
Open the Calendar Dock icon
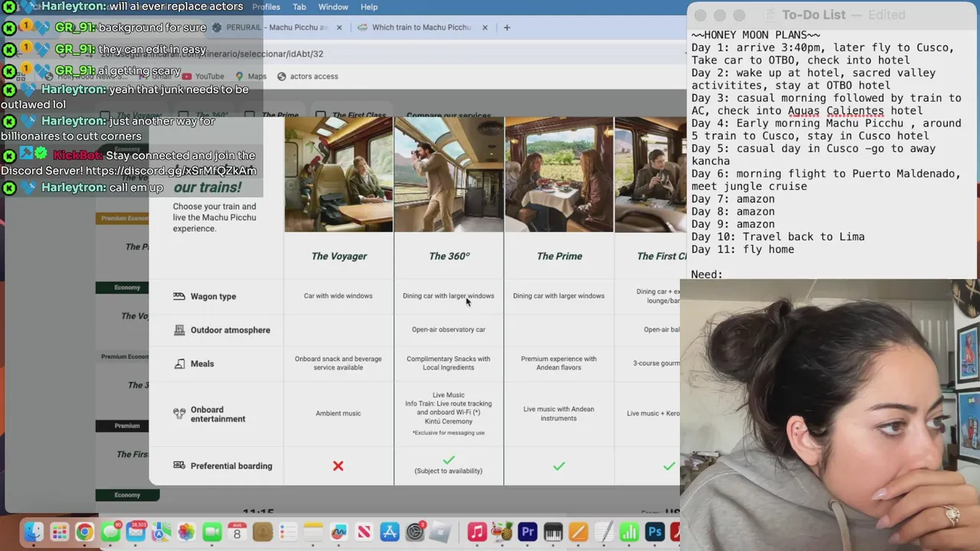coord(237,532)
